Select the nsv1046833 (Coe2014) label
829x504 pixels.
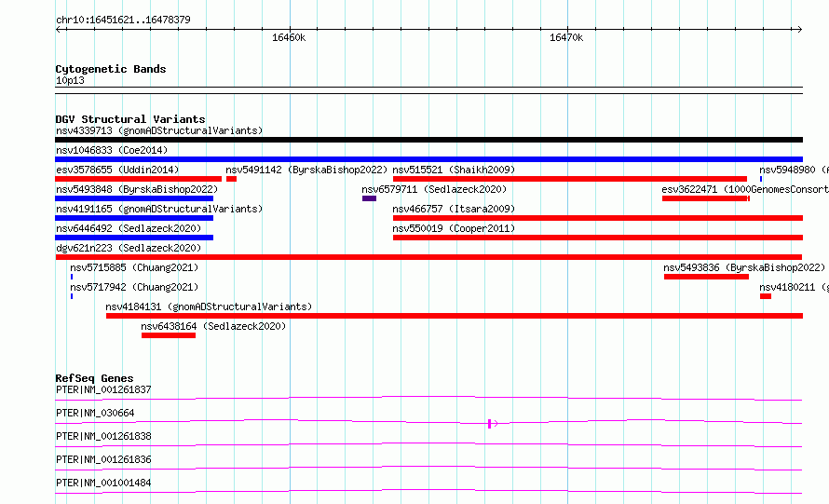pos(112,150)
